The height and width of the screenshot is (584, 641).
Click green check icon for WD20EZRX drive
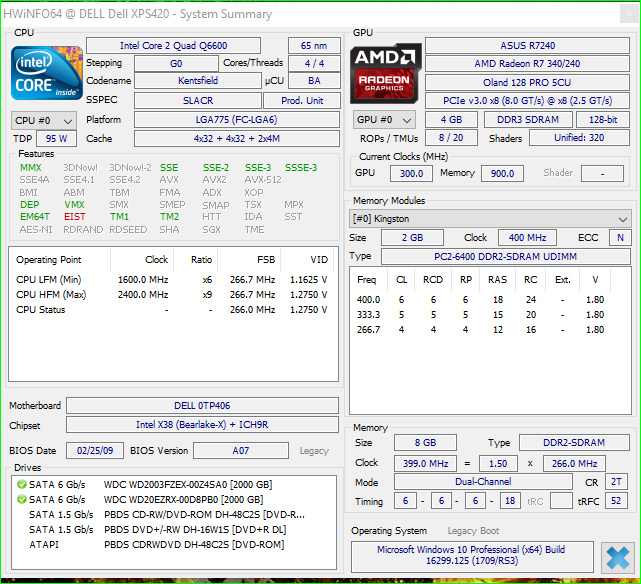click(21, 499)
